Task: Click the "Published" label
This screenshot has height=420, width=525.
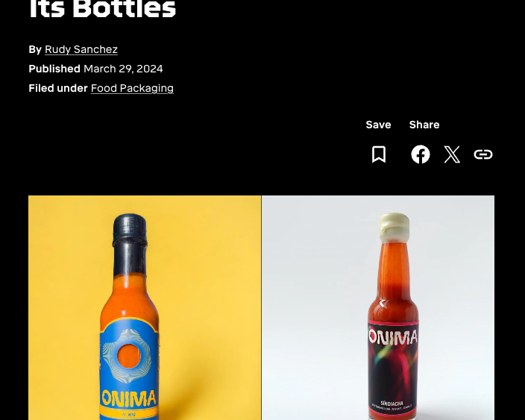Action: click(x=54, y=69)
